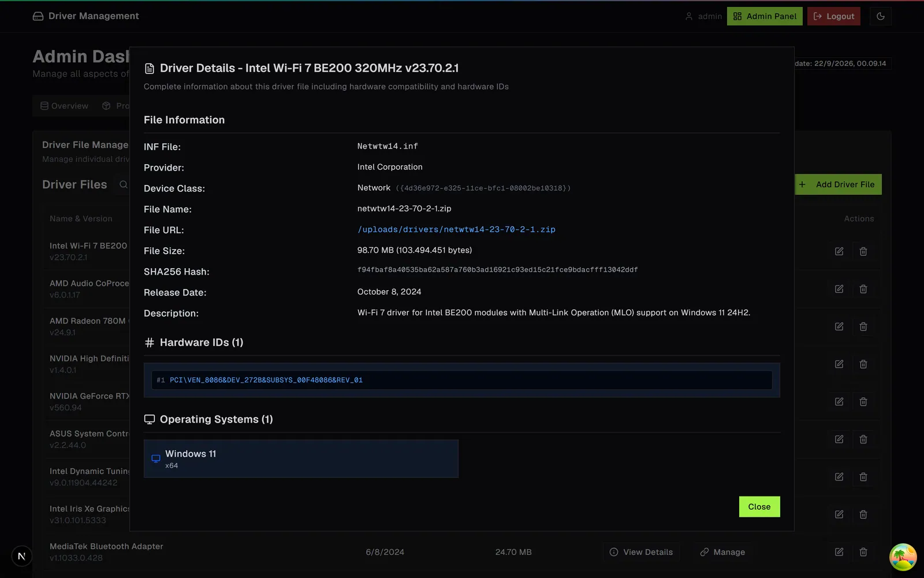Click the admin user label
The image size is (924, 578).
pos(703,16)
